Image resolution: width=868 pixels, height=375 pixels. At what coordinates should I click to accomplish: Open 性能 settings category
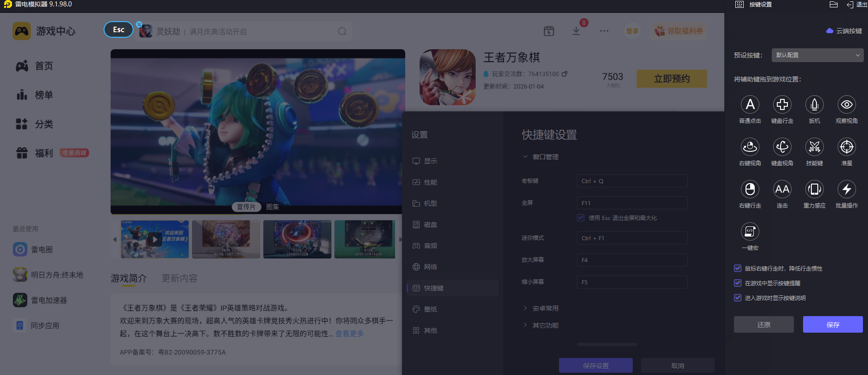point(453,182)
